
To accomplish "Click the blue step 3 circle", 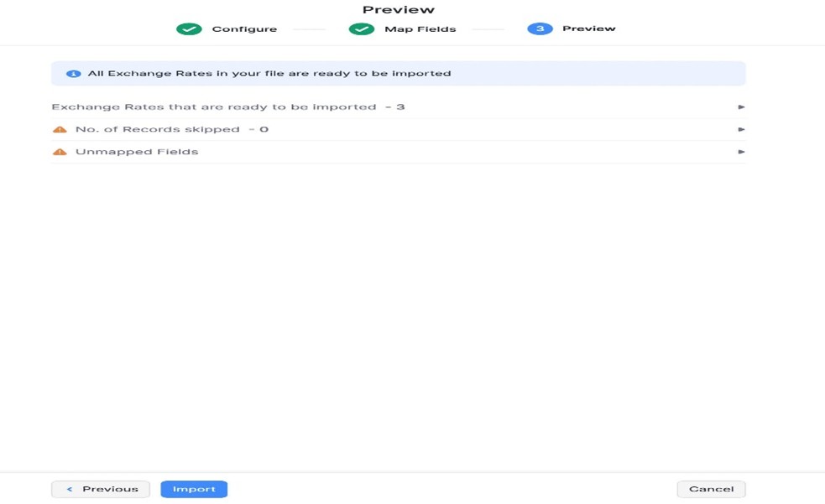I will coord(540,29).
